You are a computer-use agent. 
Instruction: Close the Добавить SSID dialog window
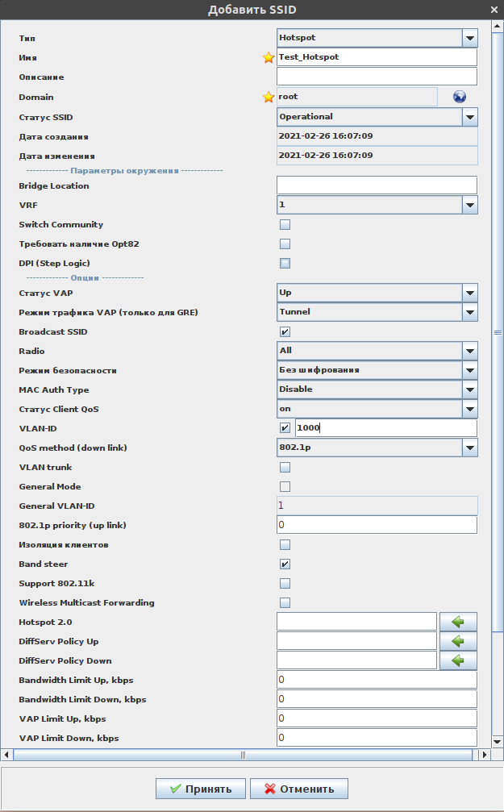(494, 10)
